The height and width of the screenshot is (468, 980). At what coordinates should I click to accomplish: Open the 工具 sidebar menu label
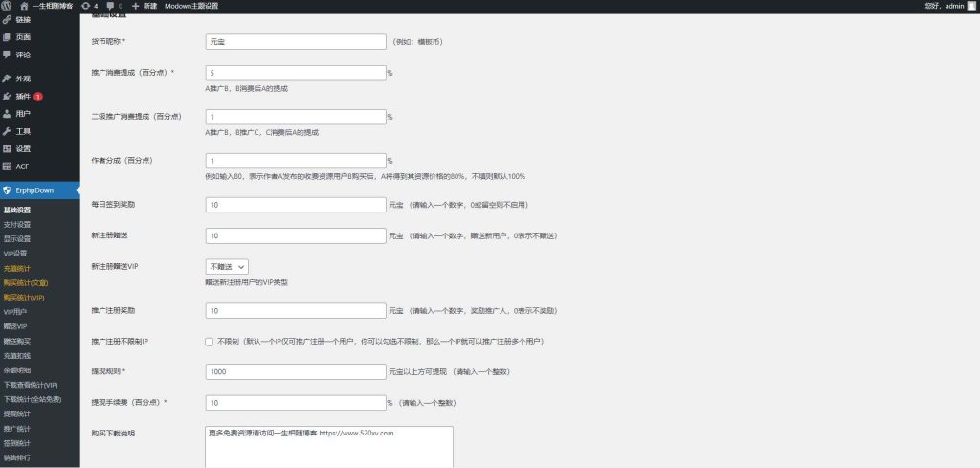click(23, 131)
